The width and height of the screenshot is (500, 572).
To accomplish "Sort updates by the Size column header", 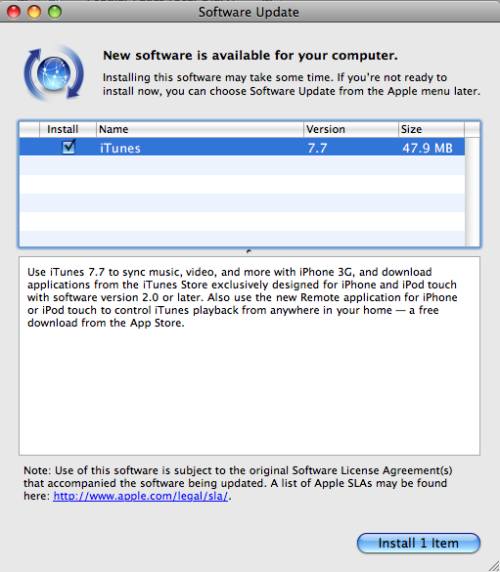I will click(x=431, y=129).
